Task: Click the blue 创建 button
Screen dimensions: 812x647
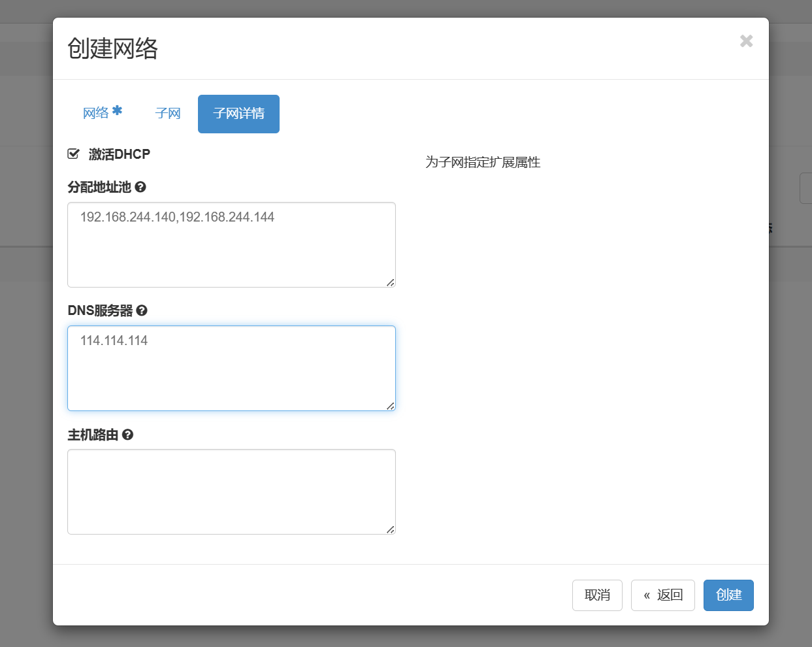Action: click(x=728, y=595)
